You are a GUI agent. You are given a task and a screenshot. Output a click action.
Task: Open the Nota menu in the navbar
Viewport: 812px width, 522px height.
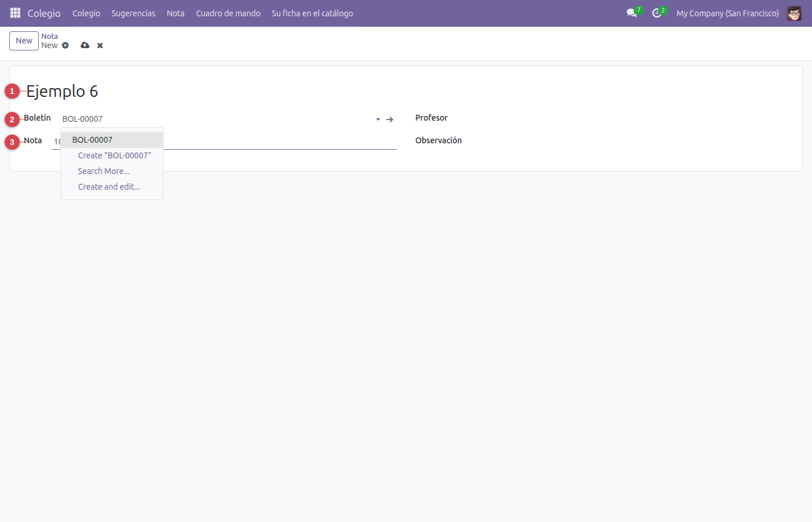(x=176, y=13)
